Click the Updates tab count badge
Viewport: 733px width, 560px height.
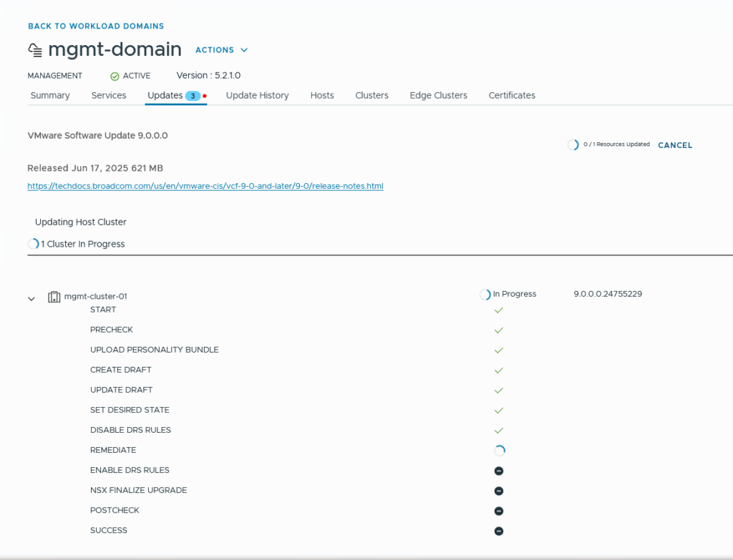(193, 96)
